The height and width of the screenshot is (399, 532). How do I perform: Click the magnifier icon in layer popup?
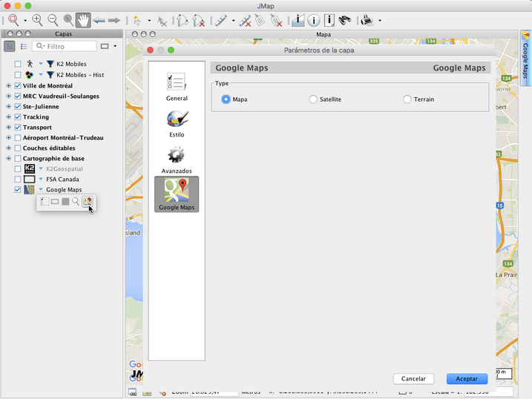coord(76,202)
